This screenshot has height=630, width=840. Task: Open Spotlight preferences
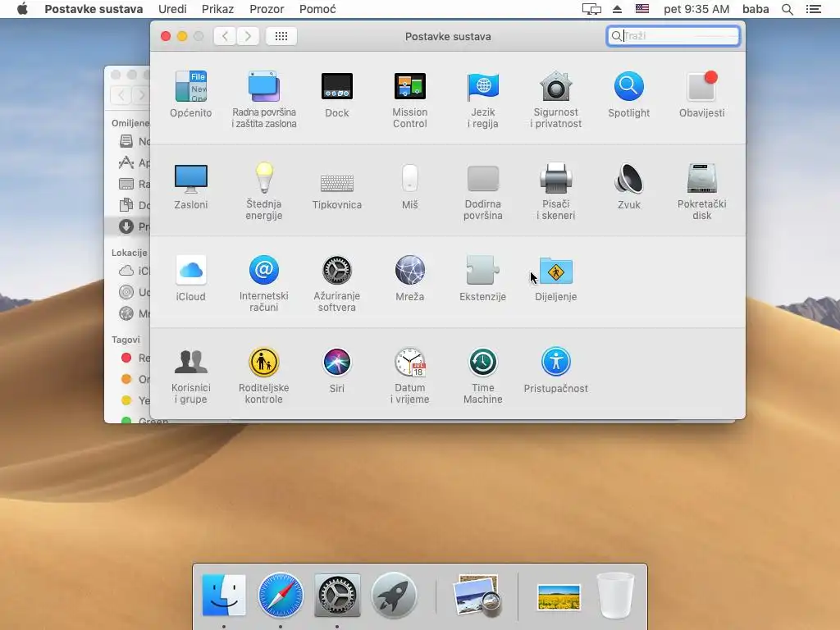[x=628, y=94]
